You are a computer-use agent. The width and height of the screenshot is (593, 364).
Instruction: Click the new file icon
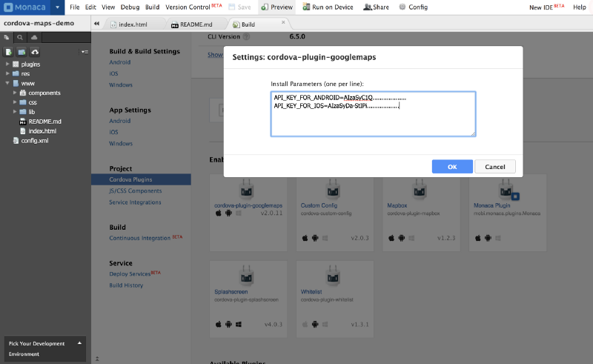[8, 52]
